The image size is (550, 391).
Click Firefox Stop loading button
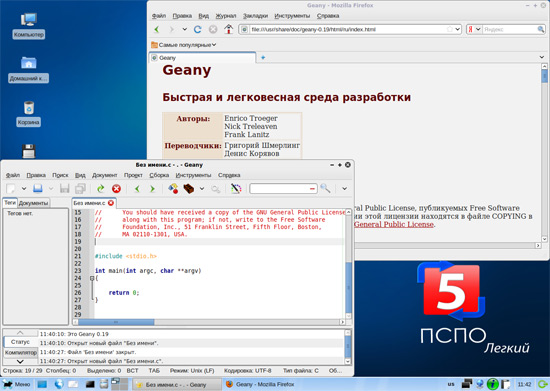pos(213,29)
